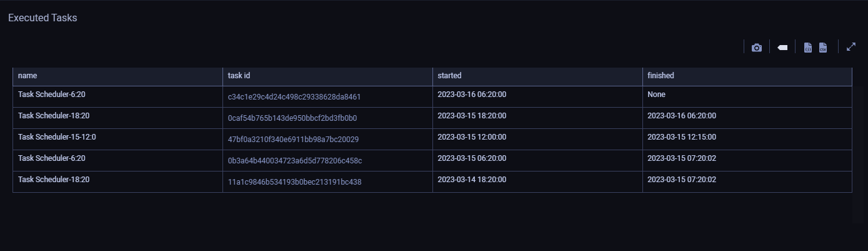
Task: Select finished time 2023-03-15 12:15:00
Action: pos(682,137)
